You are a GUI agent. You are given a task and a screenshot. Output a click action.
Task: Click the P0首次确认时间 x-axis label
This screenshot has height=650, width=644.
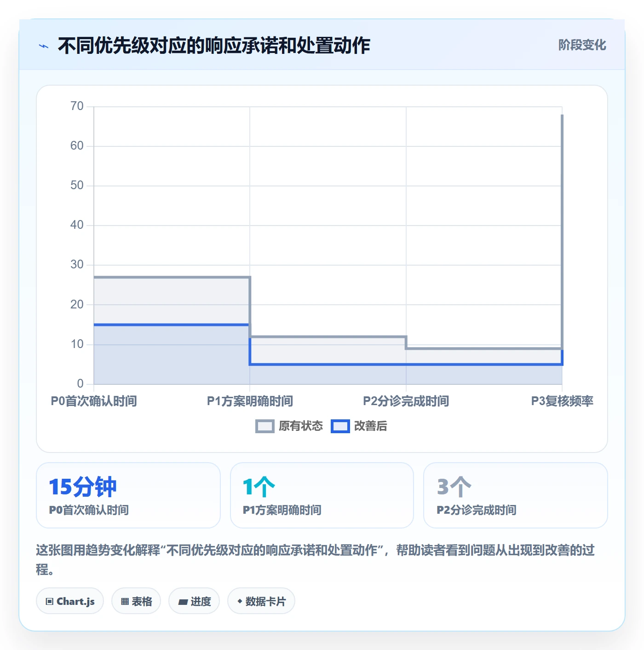pos(94,401)
